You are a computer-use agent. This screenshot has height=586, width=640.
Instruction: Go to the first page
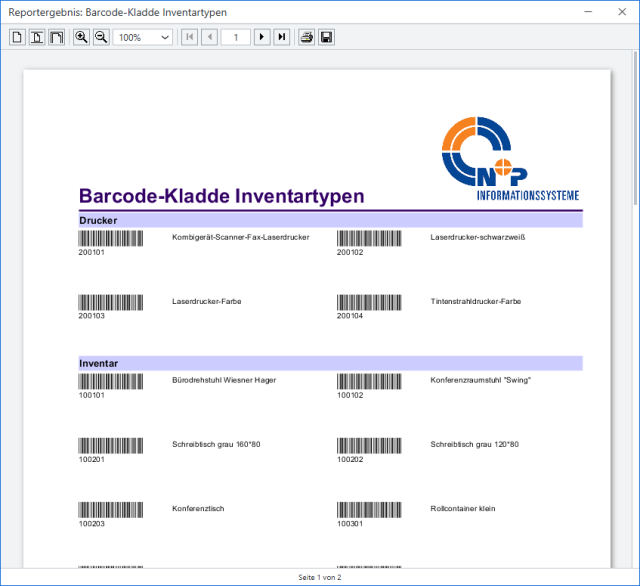coord(189,38)
